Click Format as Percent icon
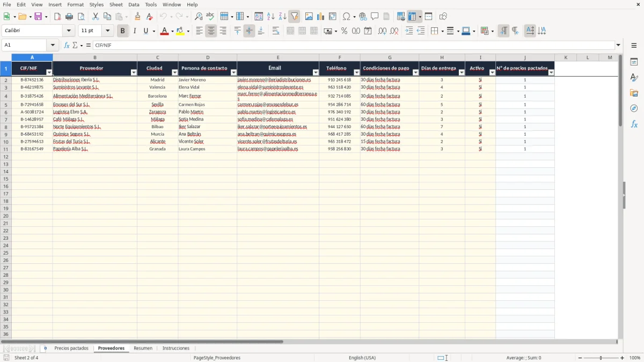Image resolution: width=644 pixels, height=362 pixels. pos(344,31)
